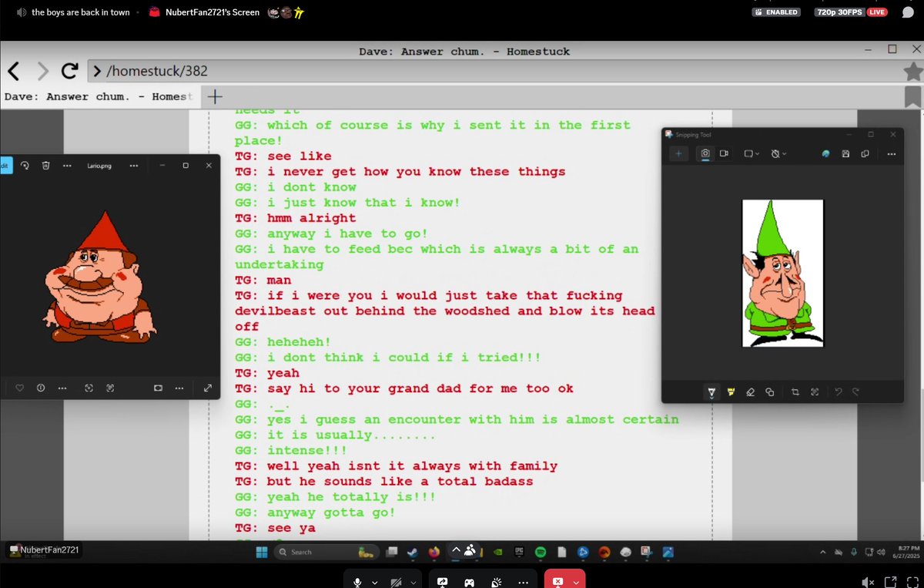Toggle the Discord camera button
Viewport: 924px width, 588px height.
click(396, 582)
